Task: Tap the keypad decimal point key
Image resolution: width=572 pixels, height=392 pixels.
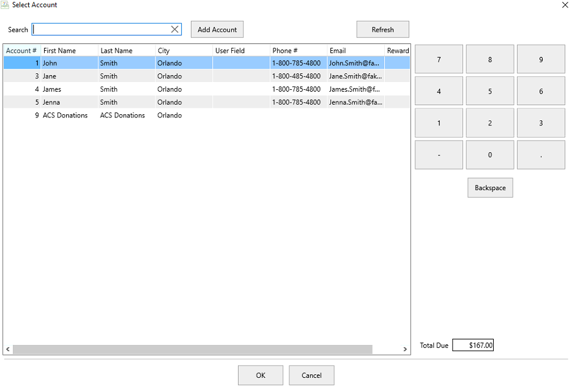Action: (541, 155)
